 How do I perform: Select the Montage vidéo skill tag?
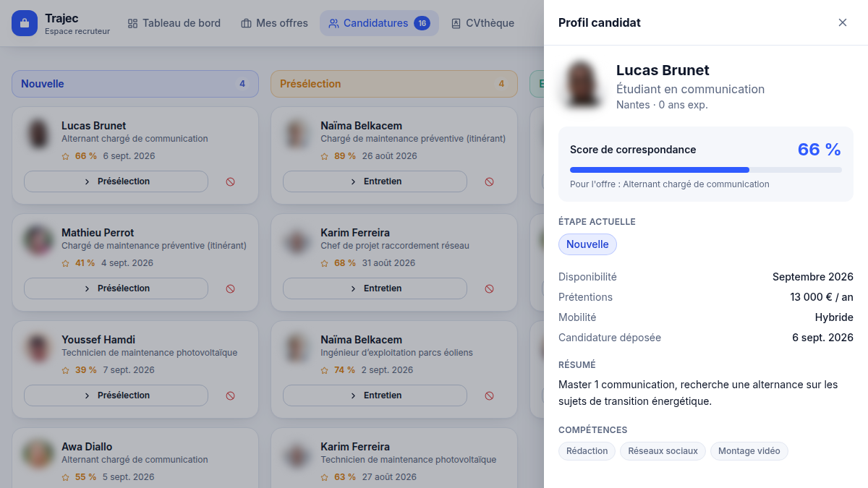tap(749, 451)
